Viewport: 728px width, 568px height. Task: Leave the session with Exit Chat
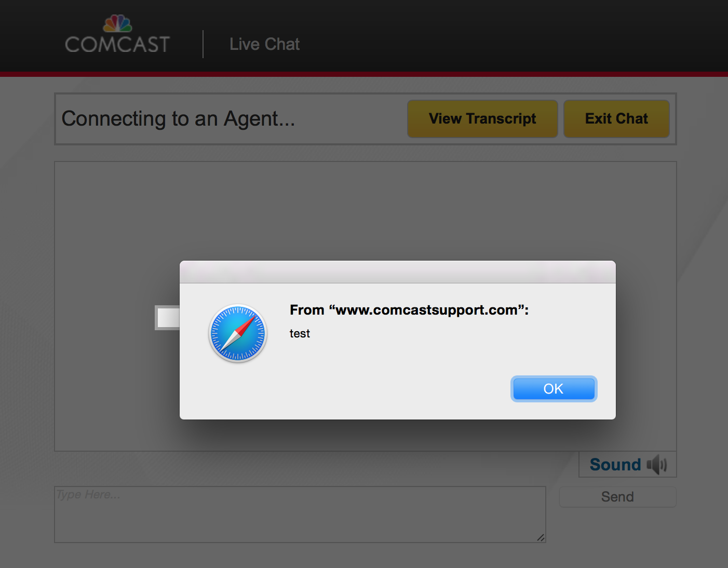coord(616,119)
